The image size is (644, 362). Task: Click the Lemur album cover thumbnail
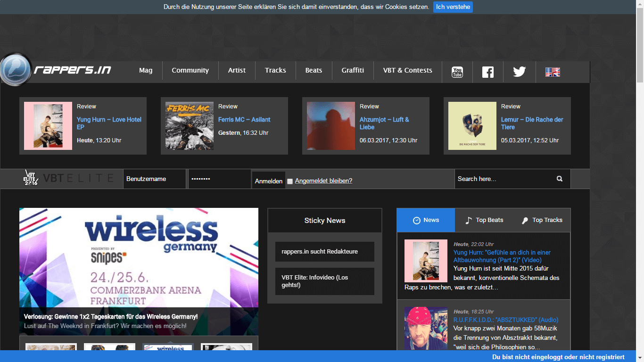click(x=472, y=126)
